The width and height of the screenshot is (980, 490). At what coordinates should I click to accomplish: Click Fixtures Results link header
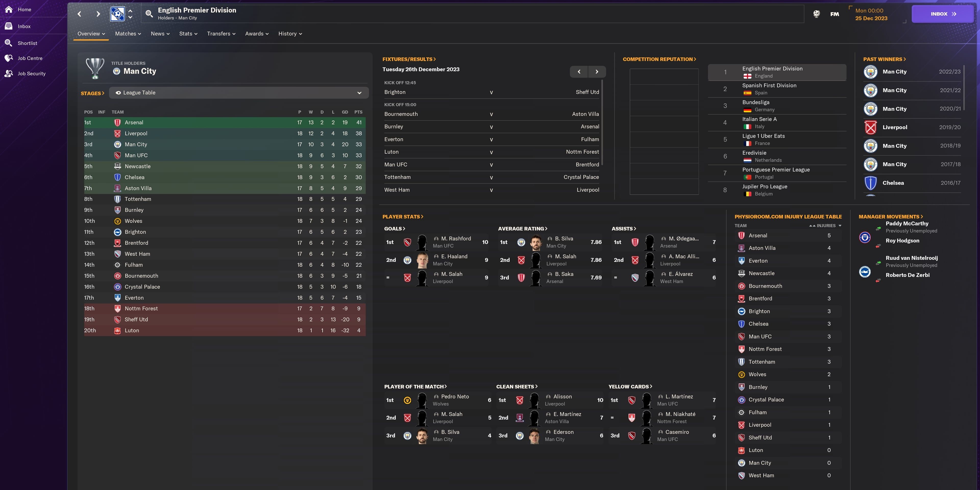(407, 59)
